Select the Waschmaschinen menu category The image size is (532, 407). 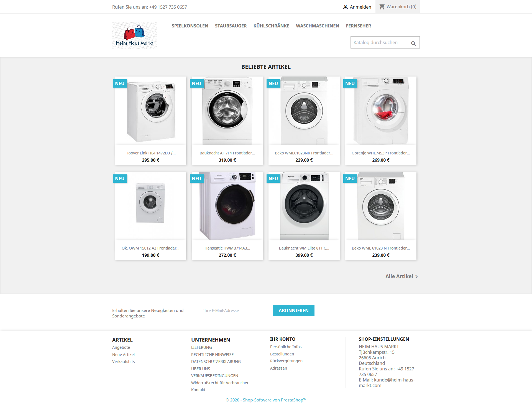point(318,26)
